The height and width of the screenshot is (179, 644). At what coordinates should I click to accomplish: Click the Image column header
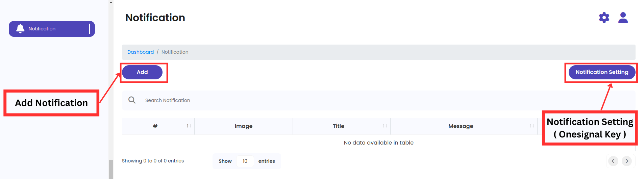click(244, 126)
